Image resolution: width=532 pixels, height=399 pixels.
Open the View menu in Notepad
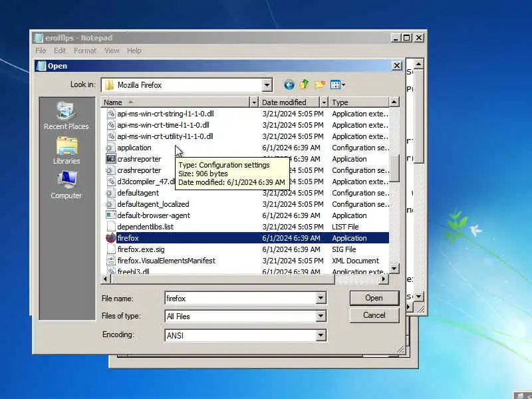coord(112,51)
